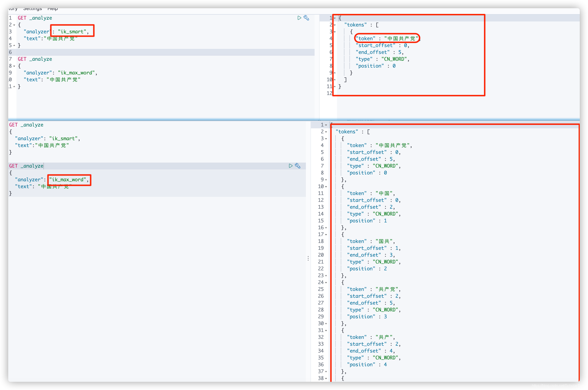Run the ik_smart request in upper console
This screenshot has height=390, width=588.
click(299, 18)
